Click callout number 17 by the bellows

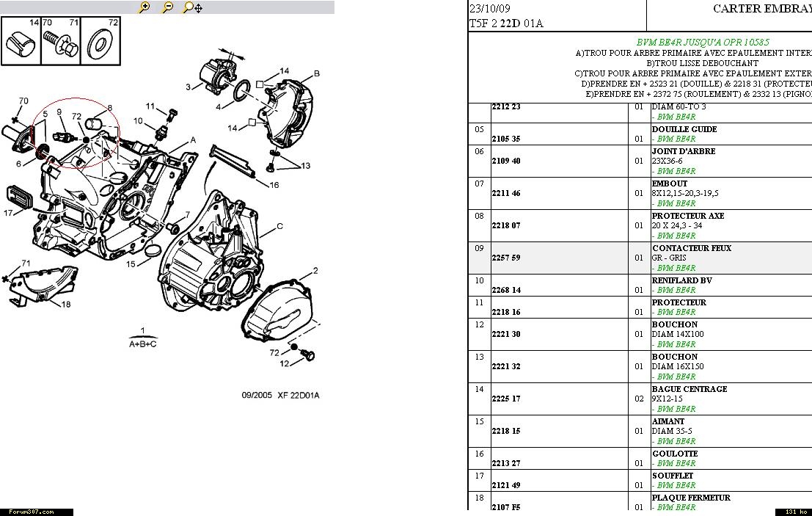(8, 212)
